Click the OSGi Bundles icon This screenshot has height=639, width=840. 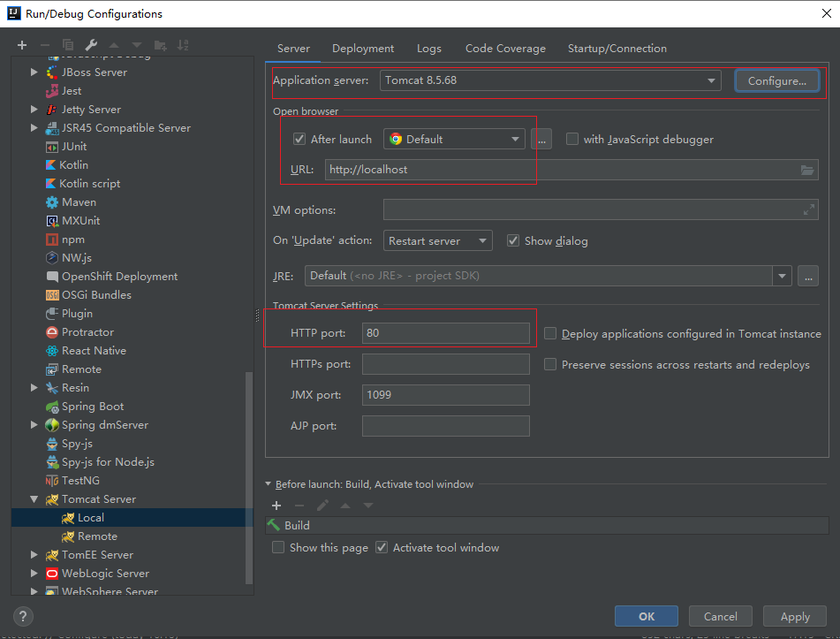coord(52,295)
